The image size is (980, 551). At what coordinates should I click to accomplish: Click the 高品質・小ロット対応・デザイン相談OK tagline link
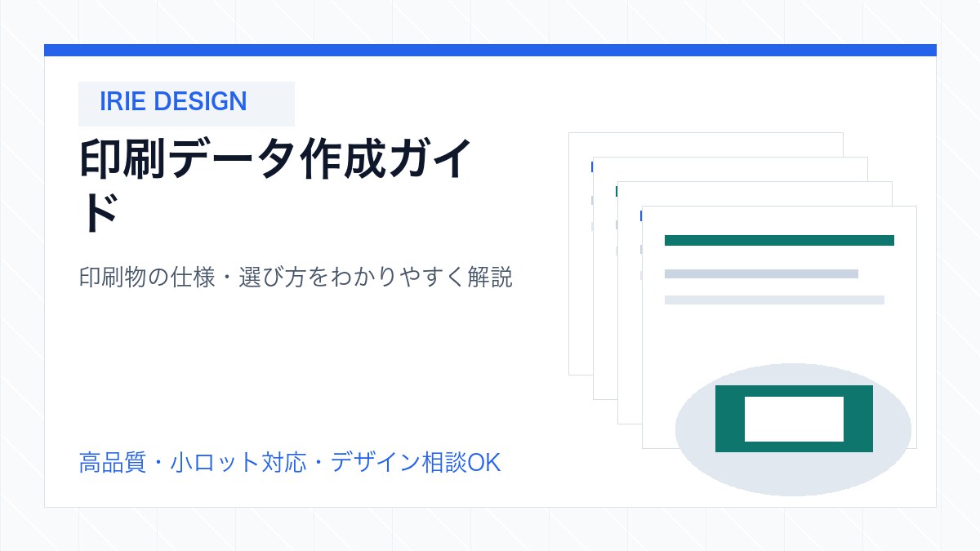pyautogui.click(x=289, y=463)
